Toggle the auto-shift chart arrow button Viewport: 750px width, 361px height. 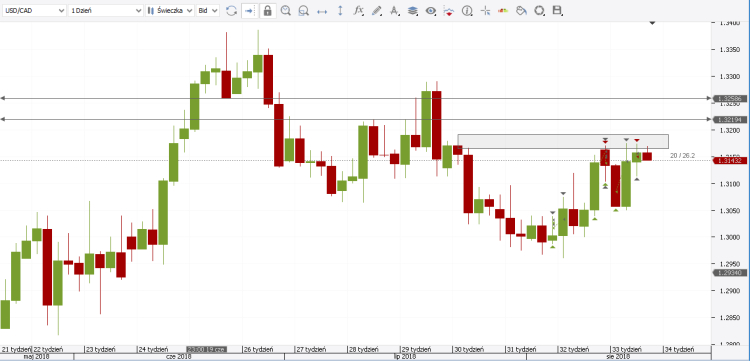click(249, 10)
